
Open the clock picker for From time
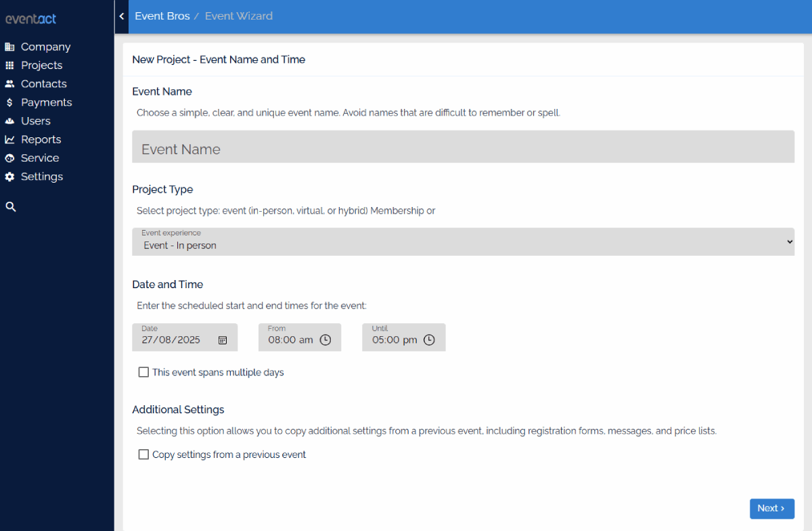pyautogui.click(x=325, y=340)
